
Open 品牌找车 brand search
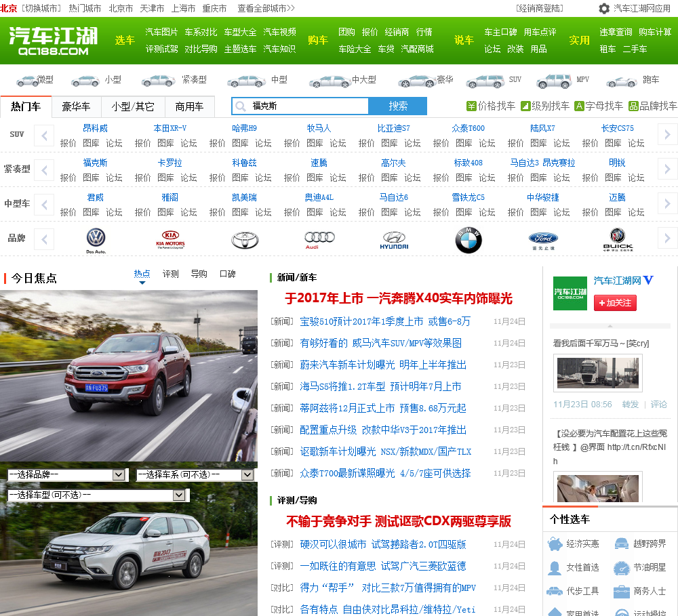[x=653, y=106]
